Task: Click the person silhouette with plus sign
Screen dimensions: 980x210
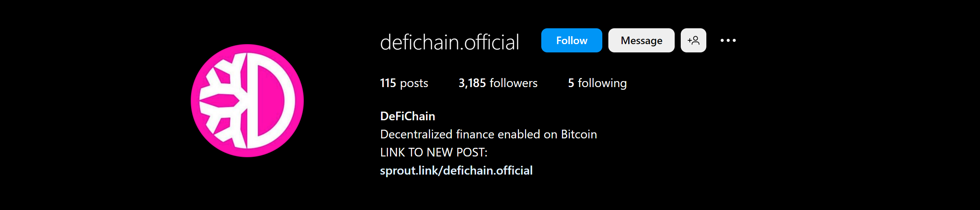Action: [x=693, y=40]
